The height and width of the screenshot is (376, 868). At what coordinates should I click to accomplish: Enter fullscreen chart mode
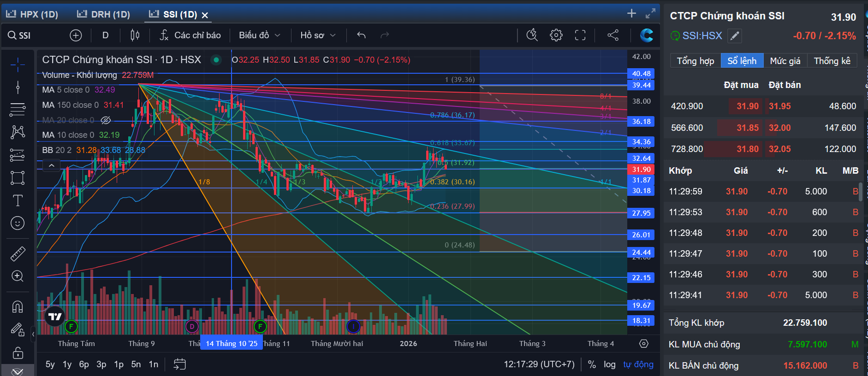coord(580,35)
